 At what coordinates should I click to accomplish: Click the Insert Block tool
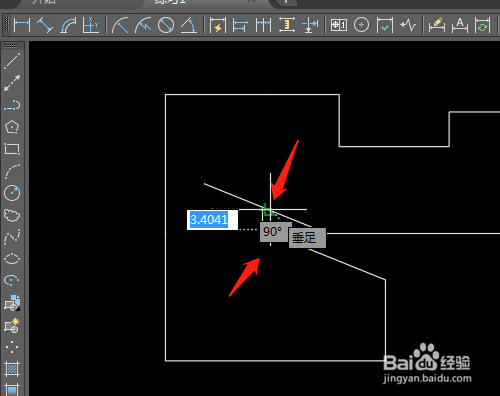[12, 303]
